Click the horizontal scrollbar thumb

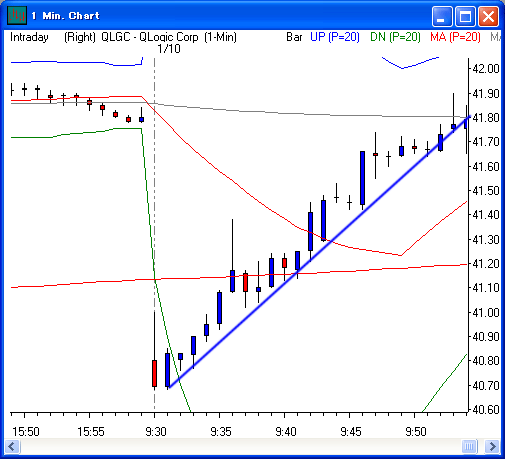tap(469, 446)
